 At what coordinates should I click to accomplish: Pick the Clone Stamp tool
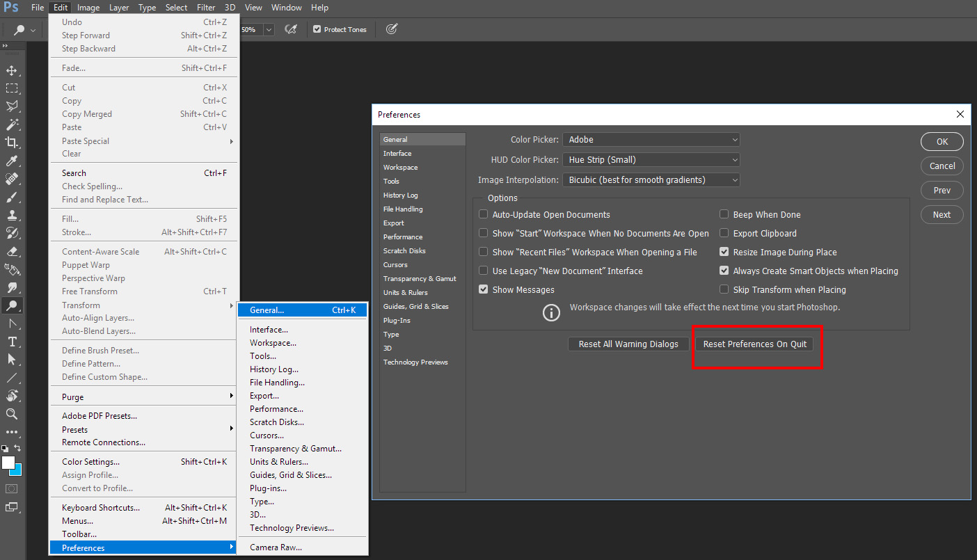click(x=13, y=214)
